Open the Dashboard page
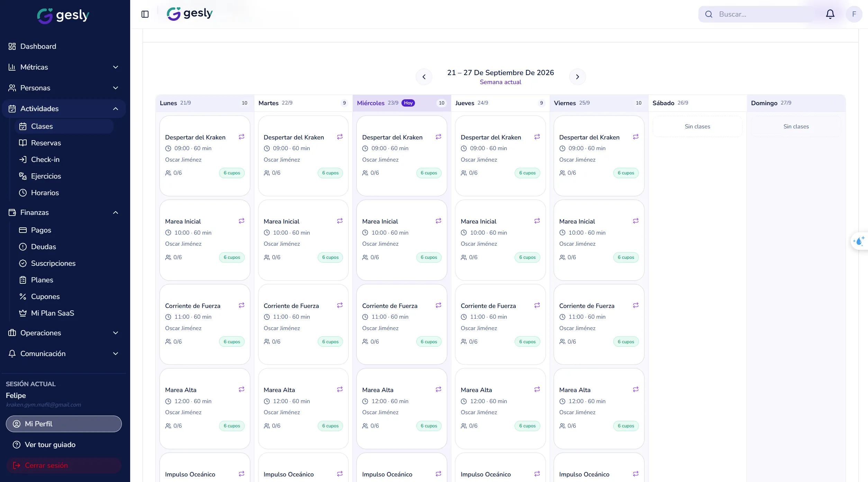This screenshot has width=868, height=482. (64, 46)
